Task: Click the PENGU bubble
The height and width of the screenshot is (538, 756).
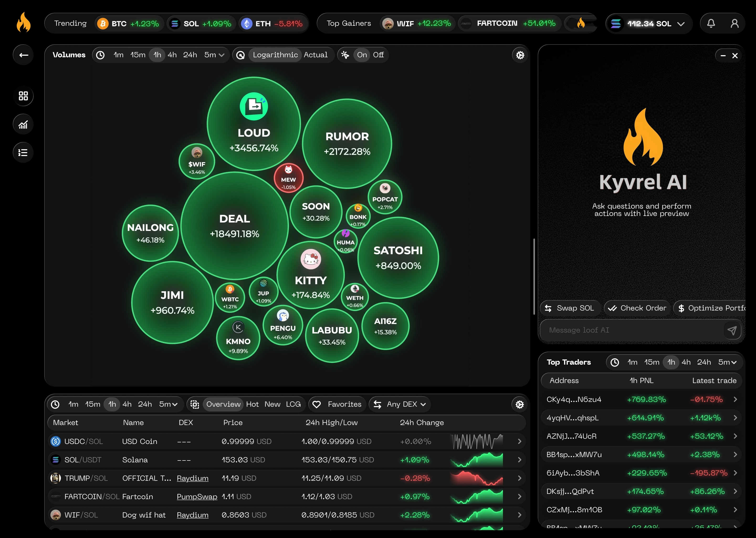Action: (x=283, y=325)
